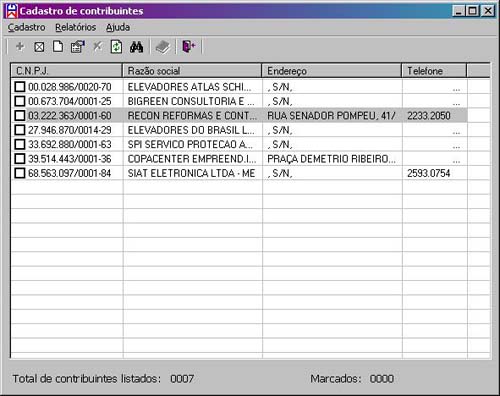Click the greyed delete X toolbar icon
The height and width of the screenshot is (396, 500).
pyautogui.click(x=97, y=47)
